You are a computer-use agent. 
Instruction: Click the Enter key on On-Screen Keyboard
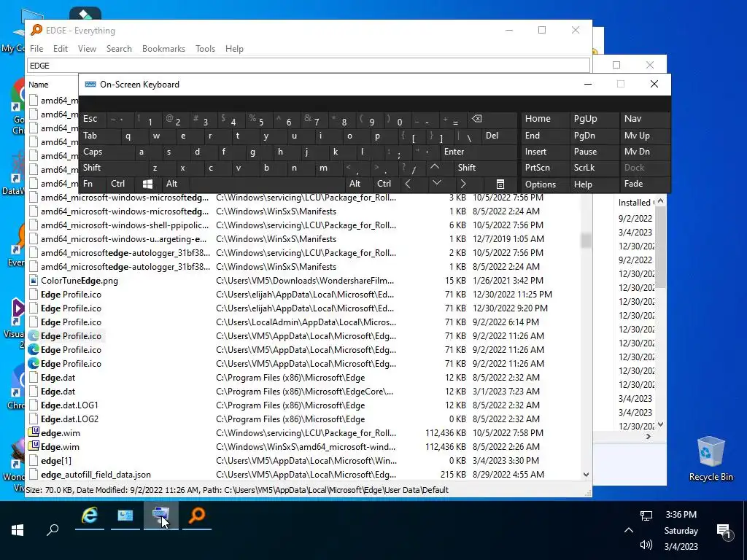(x=478, y=152)
